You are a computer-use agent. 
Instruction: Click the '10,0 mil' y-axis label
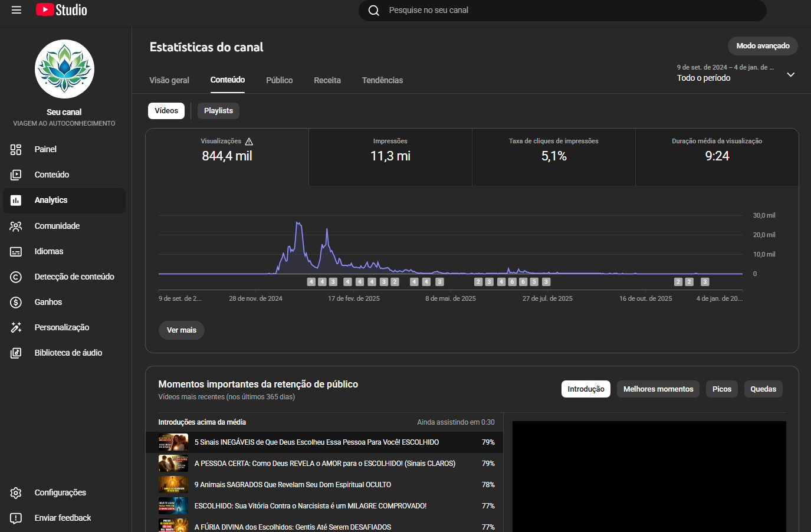point(764,254)
